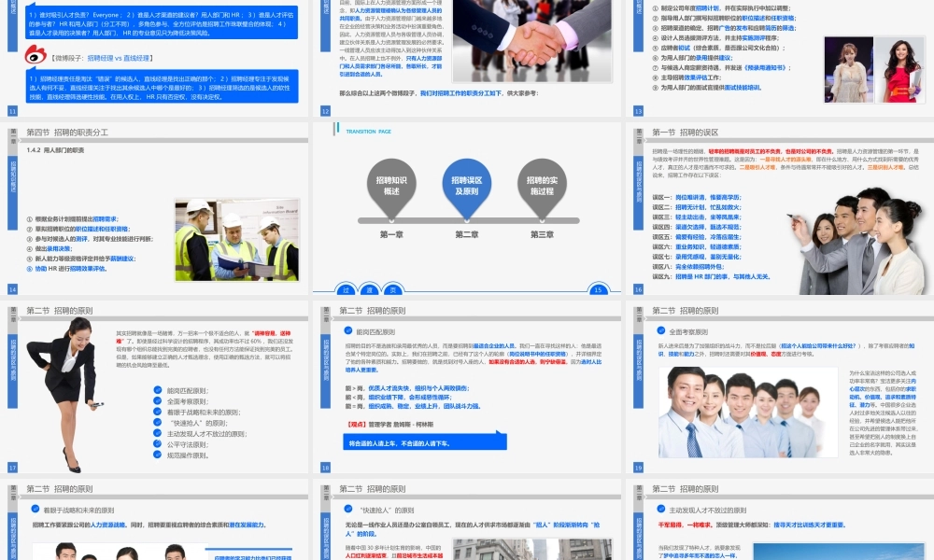This screenshot has height=560, width=934.
Task: Click the blue slide number 18 badge
Action: coord(325,468)
